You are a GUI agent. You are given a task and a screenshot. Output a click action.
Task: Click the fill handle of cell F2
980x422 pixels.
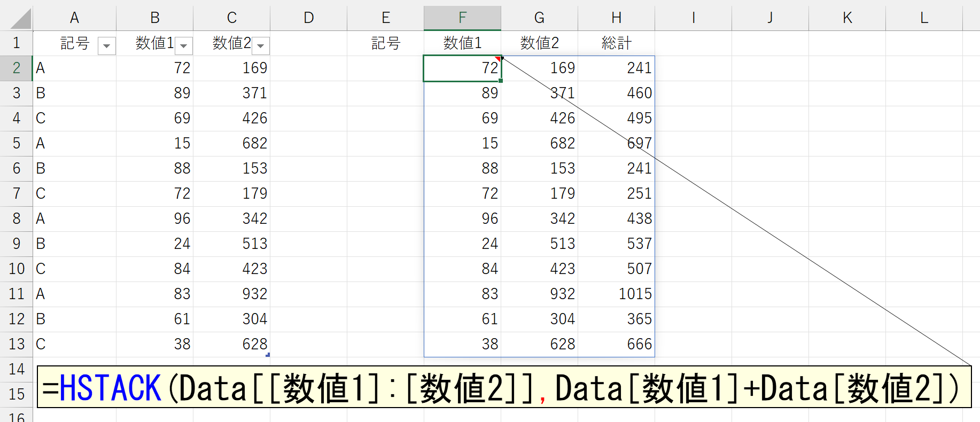tap(501, 81)
